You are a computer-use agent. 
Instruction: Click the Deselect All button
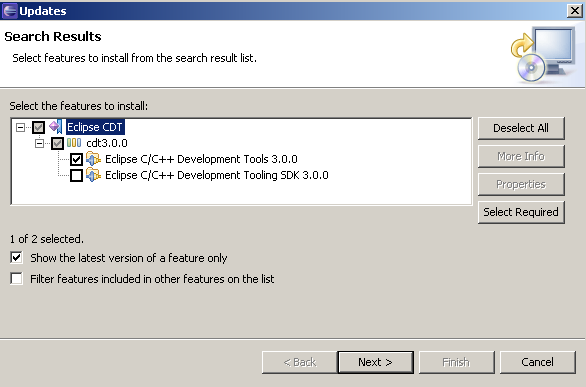521,128
